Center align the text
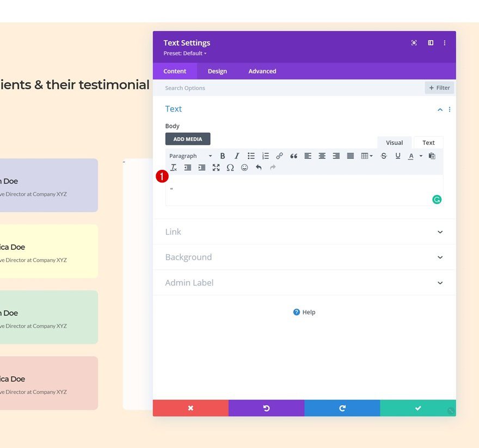 [x=322, y=156]
